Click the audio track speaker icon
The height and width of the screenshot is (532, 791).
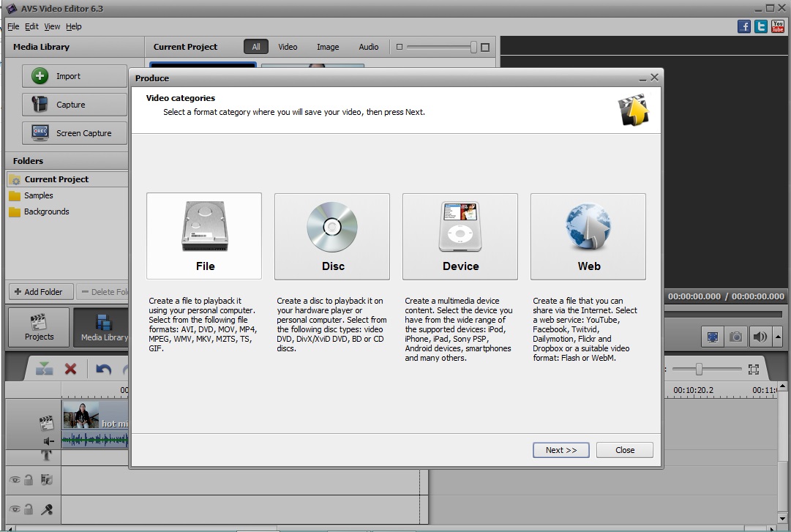tap(48, 441)
